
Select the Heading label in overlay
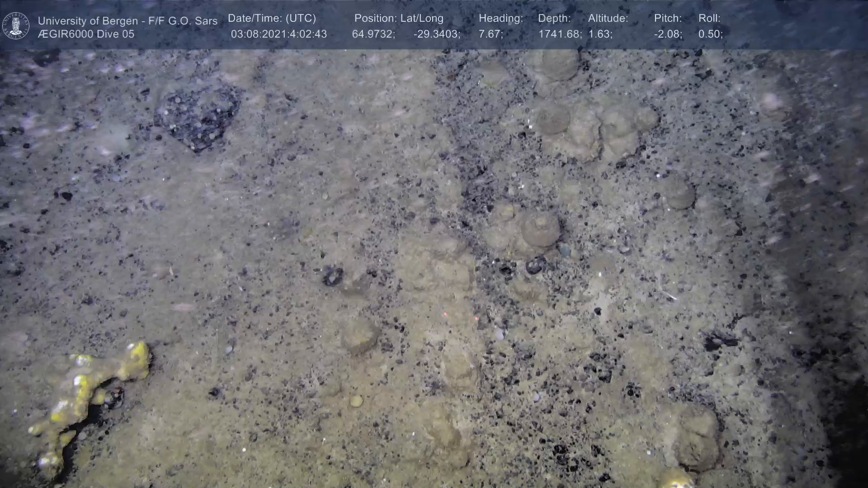[500, 19]
